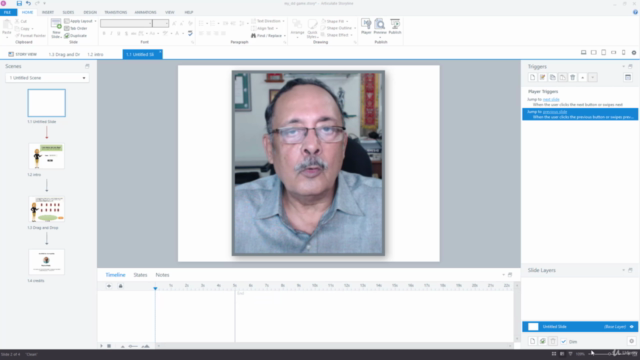Toggle lock all icon in timeline header
640x360 pixels.
pos(120,286)
